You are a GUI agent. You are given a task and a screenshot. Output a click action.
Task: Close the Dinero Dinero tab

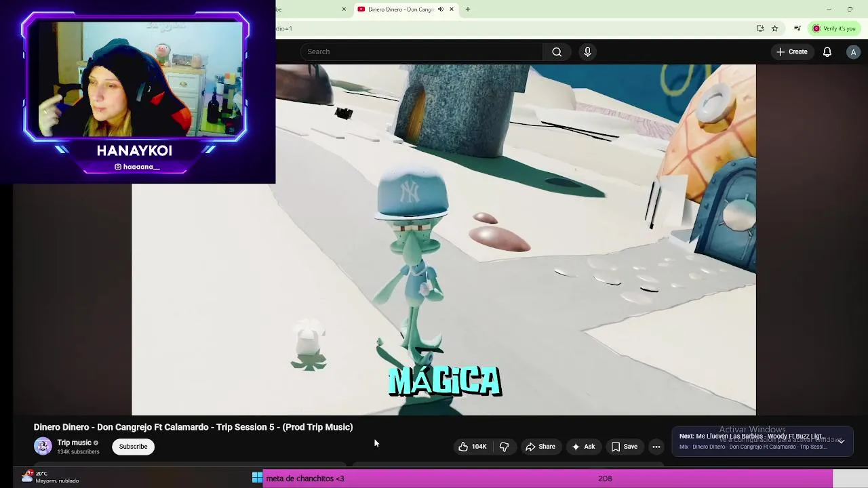coord(452,9)
